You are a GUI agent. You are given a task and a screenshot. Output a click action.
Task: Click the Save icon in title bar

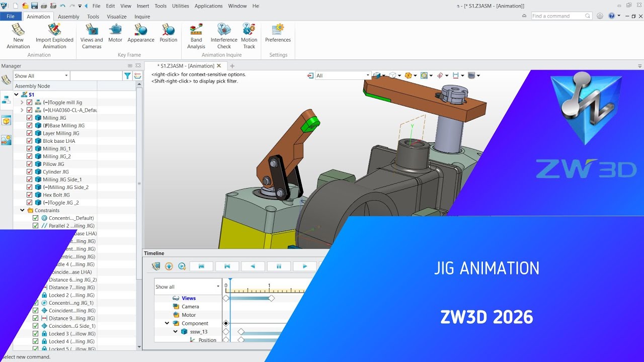click(34, 6)
